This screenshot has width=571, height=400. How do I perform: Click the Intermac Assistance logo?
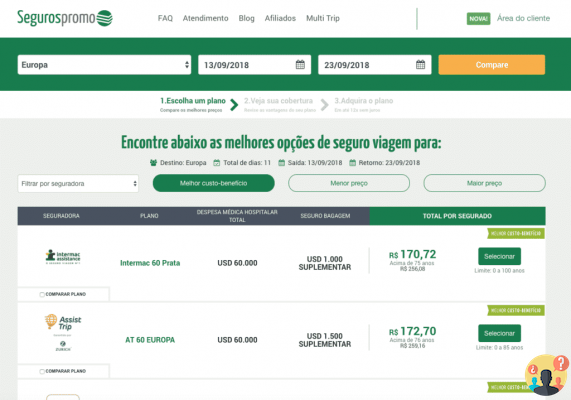coord(63,257)
